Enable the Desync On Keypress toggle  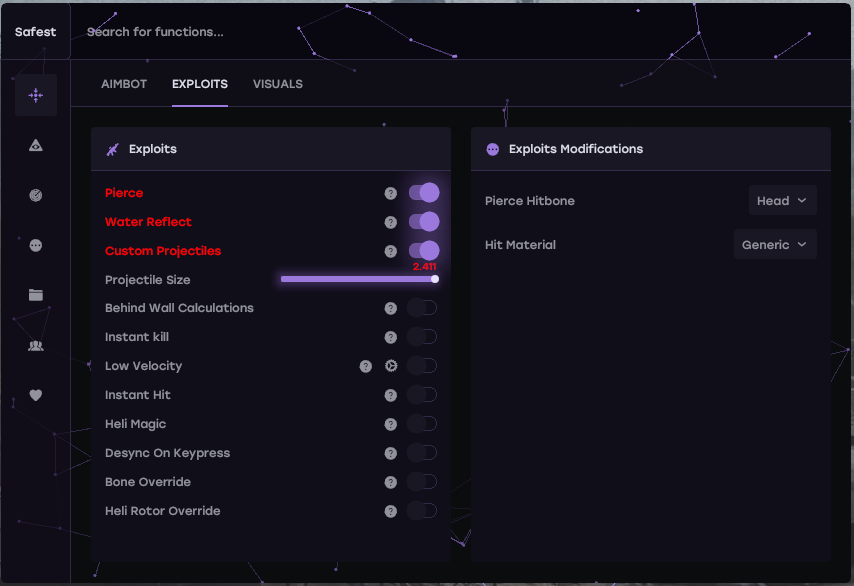point(423,453)
